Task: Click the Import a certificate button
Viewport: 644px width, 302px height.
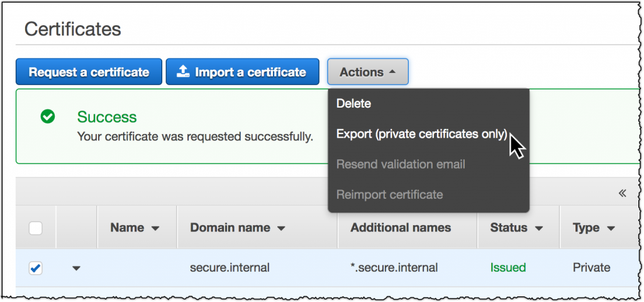Action: pyautogui.click(x=242, y=72)
